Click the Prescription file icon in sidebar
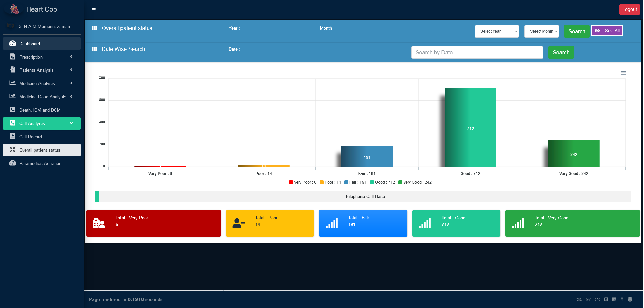 pyautogui.click(x=13, y=57)
